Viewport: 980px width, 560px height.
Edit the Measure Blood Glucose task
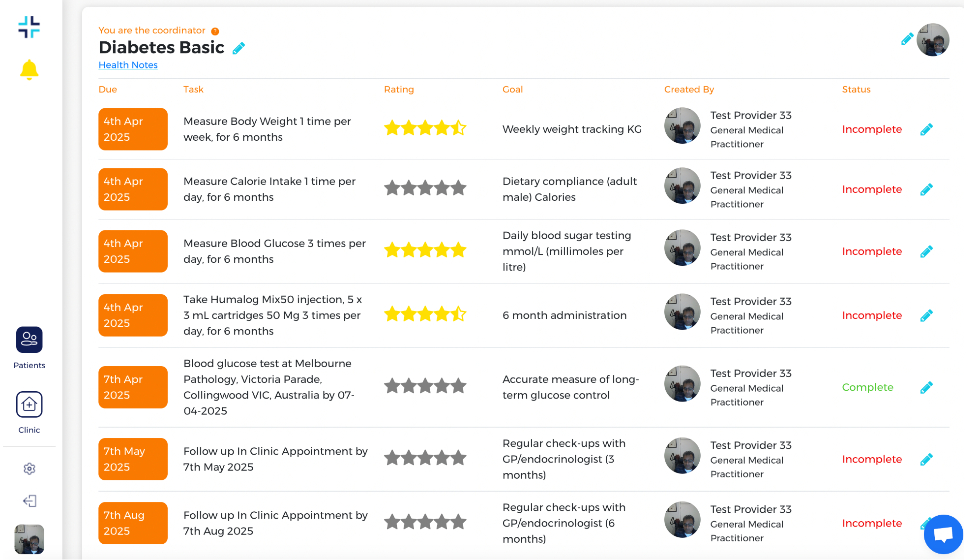coord(926,251)
